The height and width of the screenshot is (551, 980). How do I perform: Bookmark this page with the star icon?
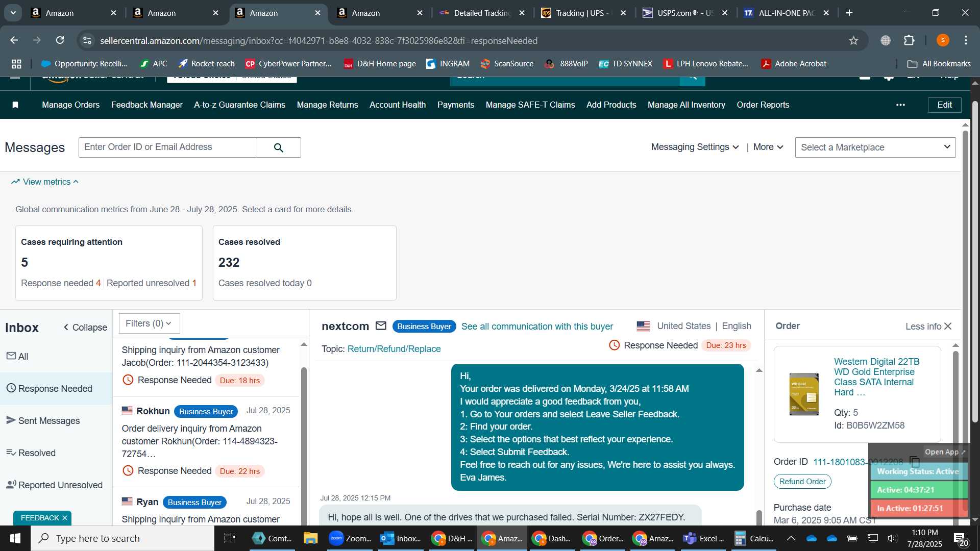coord(853,40)
